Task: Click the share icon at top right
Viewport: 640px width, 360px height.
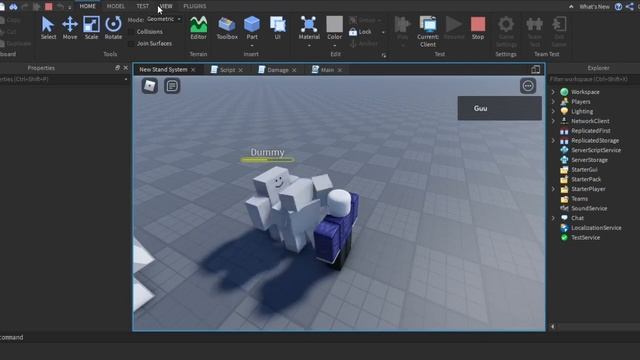Action: [x=630, y=6]
